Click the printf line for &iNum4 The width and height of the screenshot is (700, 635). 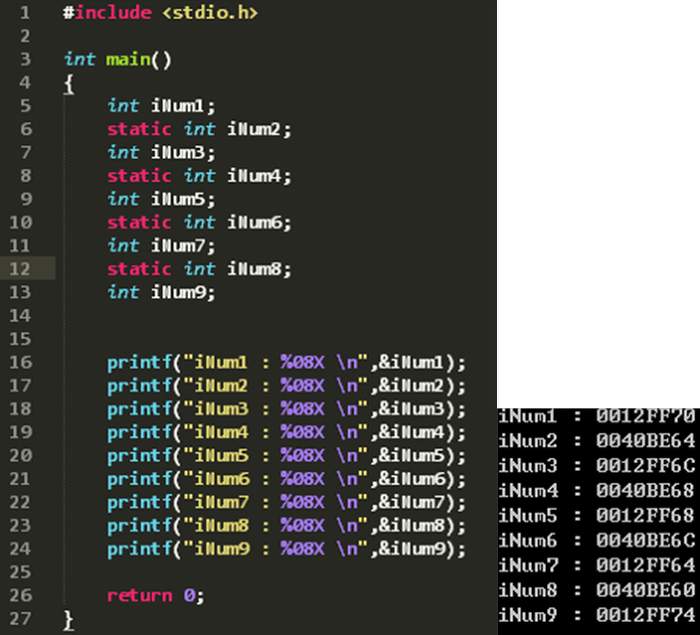(x=286, y=432)
